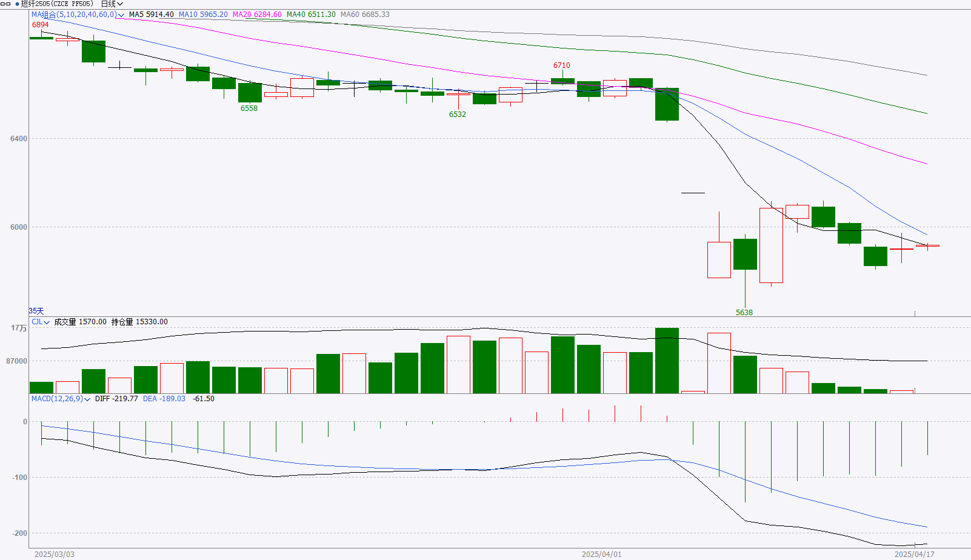Viewport: 971px width, 560px height.
Task: Click the green MA40 6511.30 legend
Action: point(311,15)
